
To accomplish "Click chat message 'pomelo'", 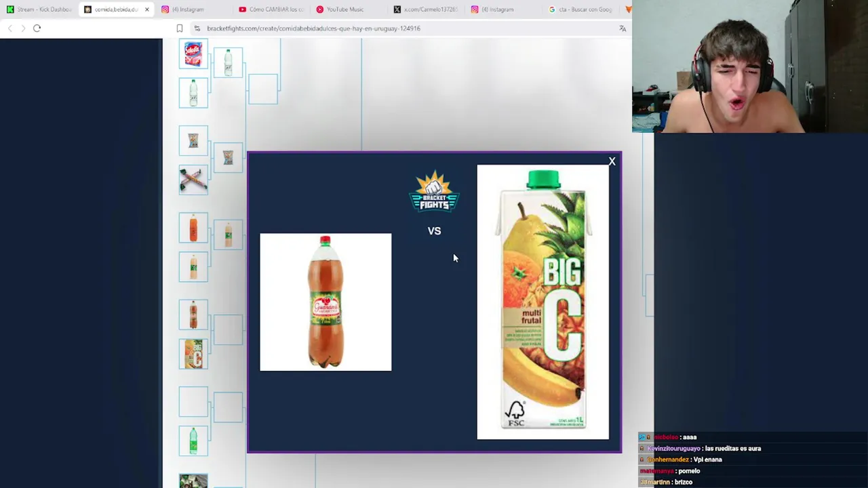I will point(688,471).
